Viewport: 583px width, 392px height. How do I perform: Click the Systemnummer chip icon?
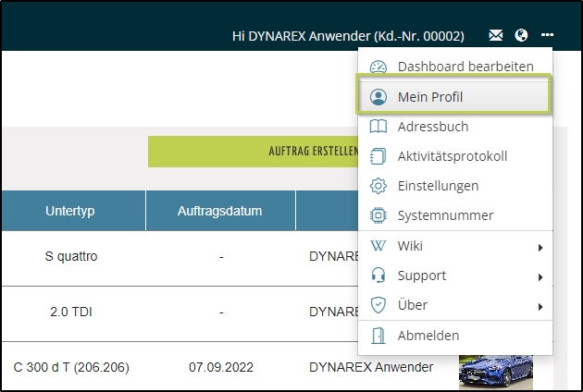[x=378, y=215]
